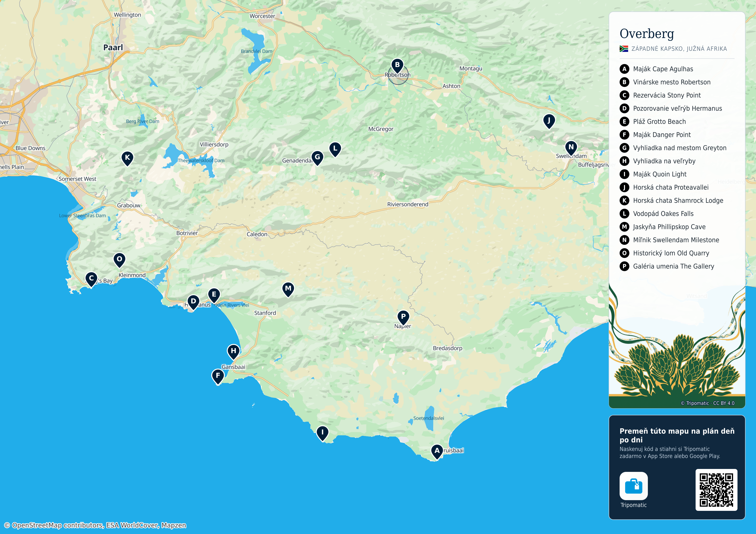Click the QR code image
This screenshot has height=534, width=756.
click(716, 489)
